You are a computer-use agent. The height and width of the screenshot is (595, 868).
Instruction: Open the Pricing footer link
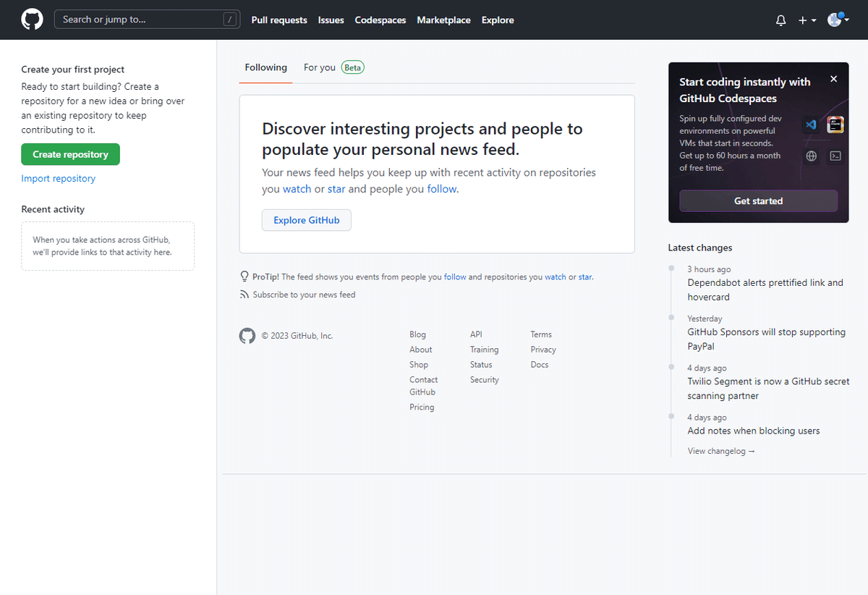[422, 408]
